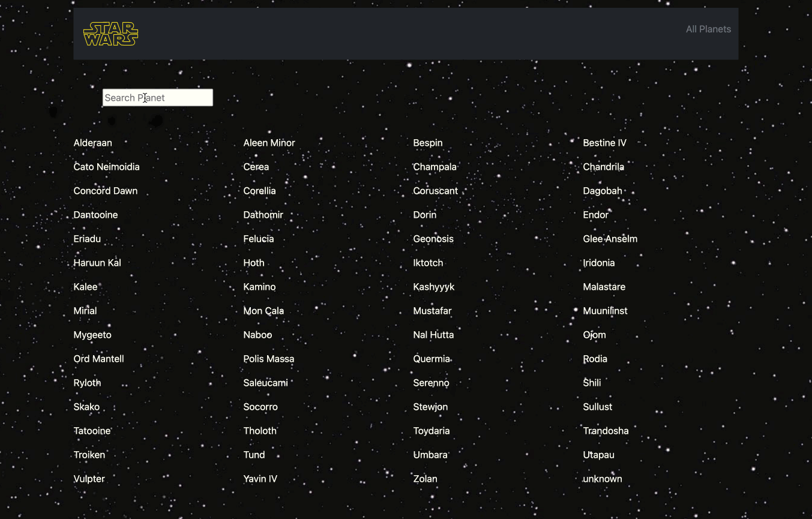Click the Chandrila link
Image resolution: width=812 pixels, height=519 pixels.
tap(603, 167)
